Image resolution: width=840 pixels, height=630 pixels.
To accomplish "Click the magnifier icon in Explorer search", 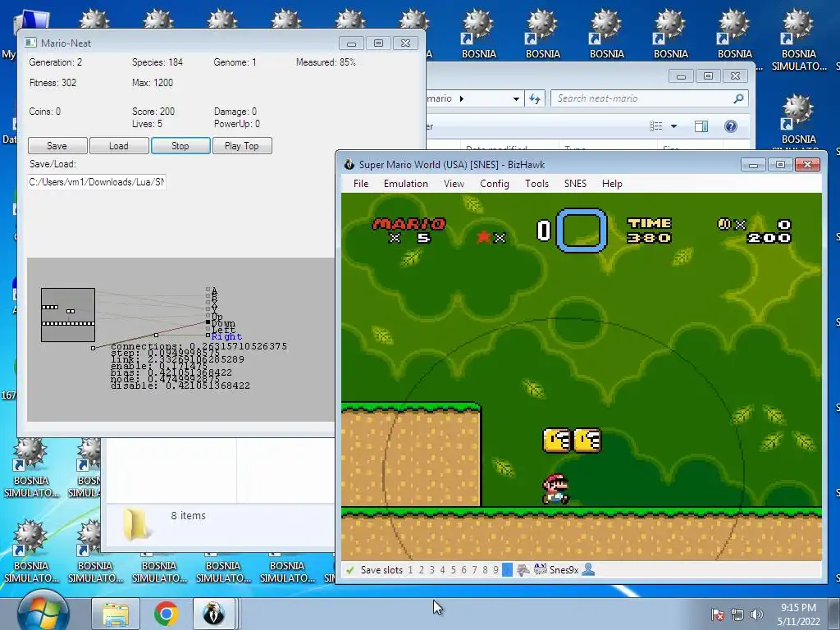I will point(738,98).
